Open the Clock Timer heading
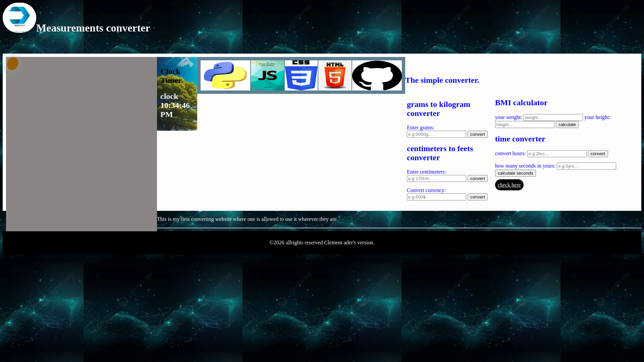Viewport: 644px width, 362px height. point(171,76)
